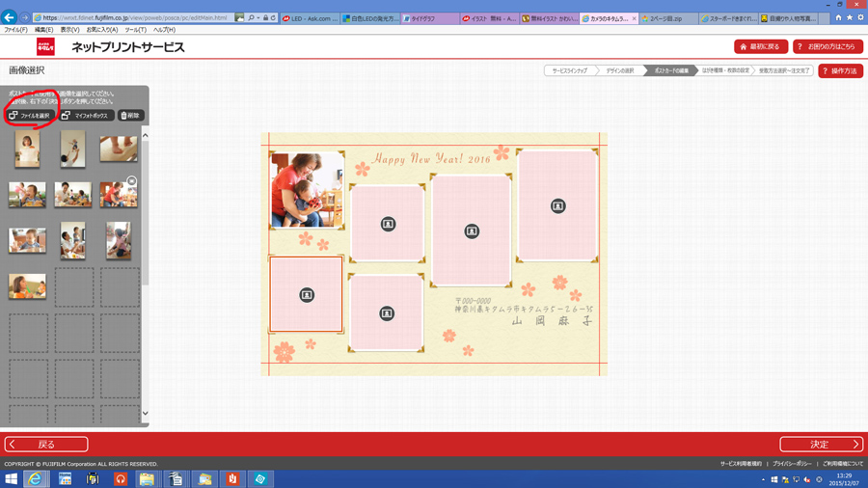The image size is (868, 488).
Task: Click 操作方法 how-to button
Action: [x=840, y=71]
